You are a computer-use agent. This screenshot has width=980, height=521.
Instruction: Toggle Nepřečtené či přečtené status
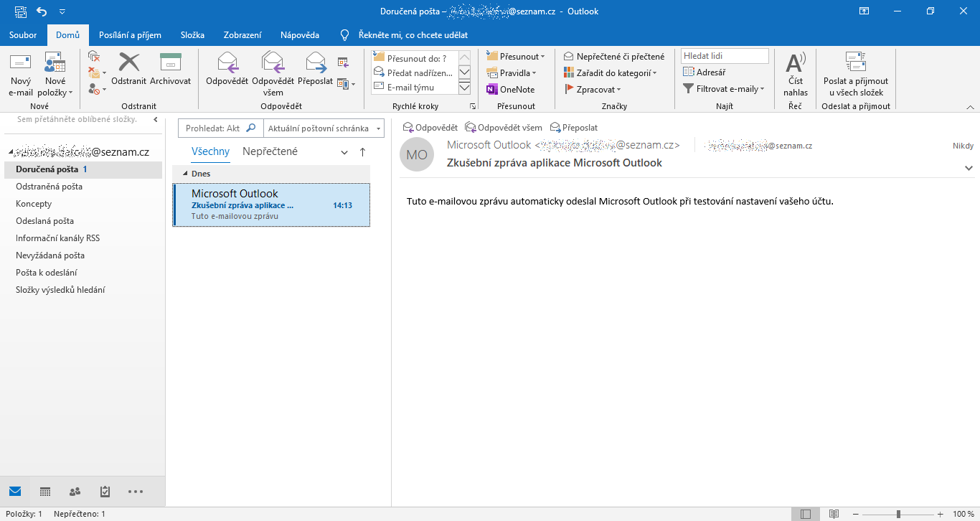[614, 56]
